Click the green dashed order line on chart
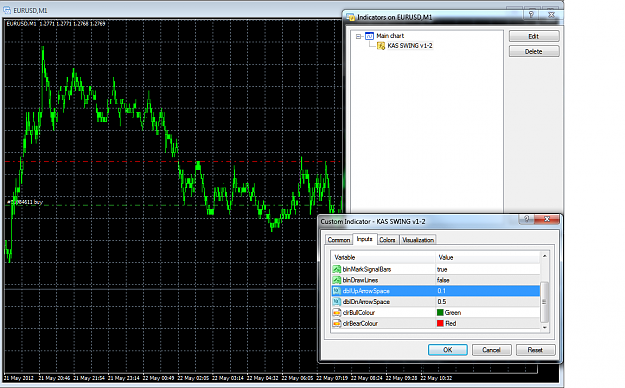Image resolution: width=625 pixels, height=388 pixels. tap(173, 205)
